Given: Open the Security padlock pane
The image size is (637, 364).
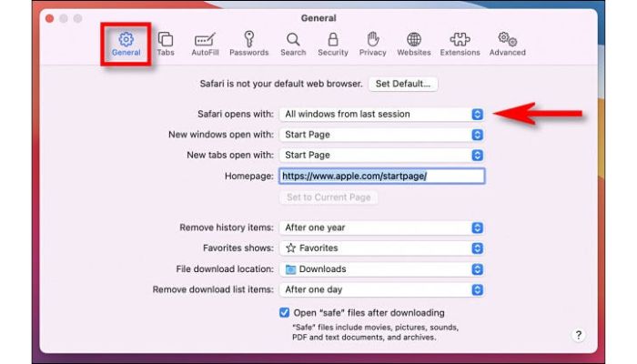Looking at the screenshot, I should 333,45.
